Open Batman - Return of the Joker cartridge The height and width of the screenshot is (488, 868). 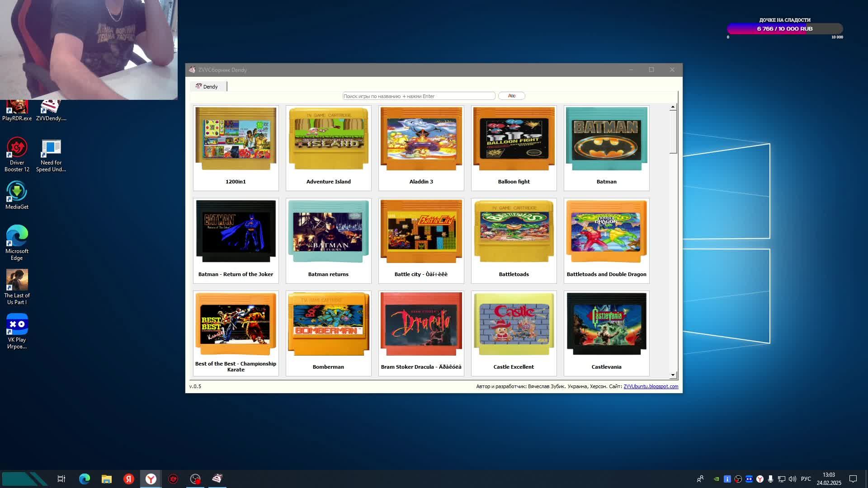tap(236, 240)
